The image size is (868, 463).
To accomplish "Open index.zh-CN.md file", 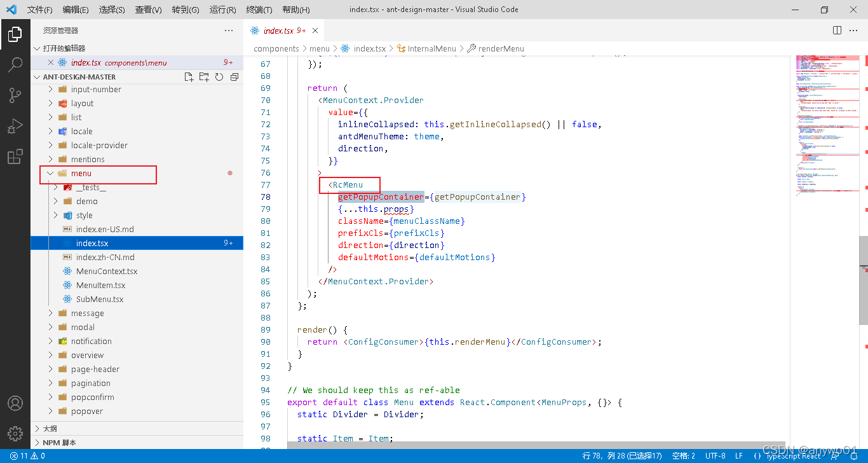I will point(137,258).
